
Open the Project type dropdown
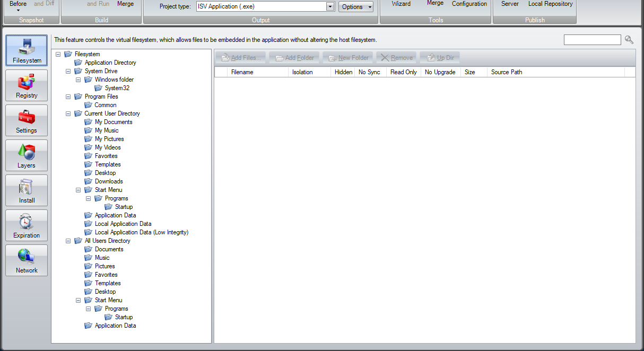pos(329,6)
